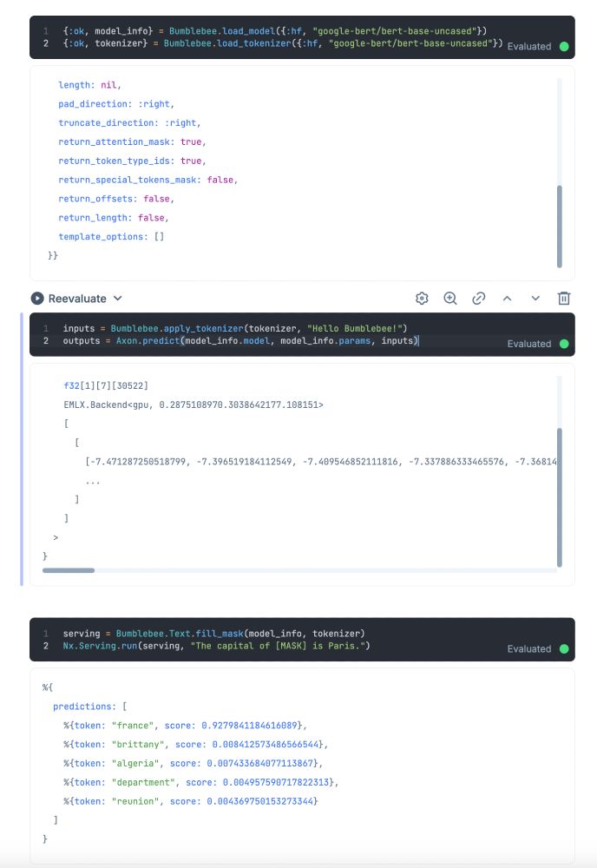This screenshot has height=868, width=597.
Task: Click the f32[1][7][30522] tensor shape text
Action: [x=106, y=385]
